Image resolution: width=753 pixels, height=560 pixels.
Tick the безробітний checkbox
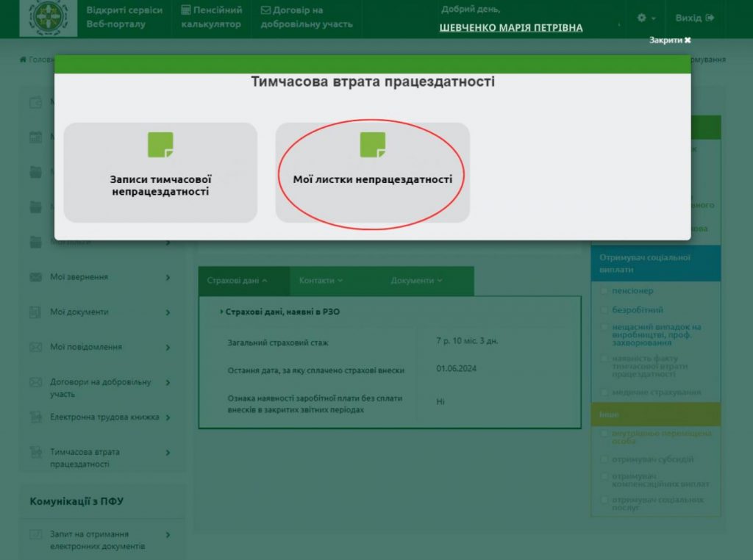coord(604,309)
